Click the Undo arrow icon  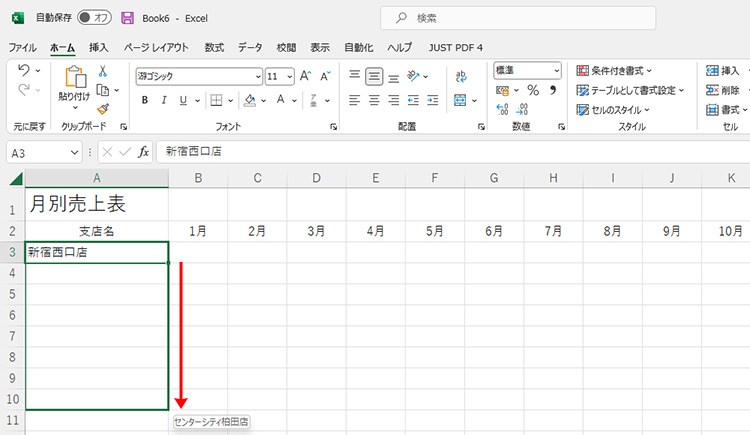coord(25,70)
